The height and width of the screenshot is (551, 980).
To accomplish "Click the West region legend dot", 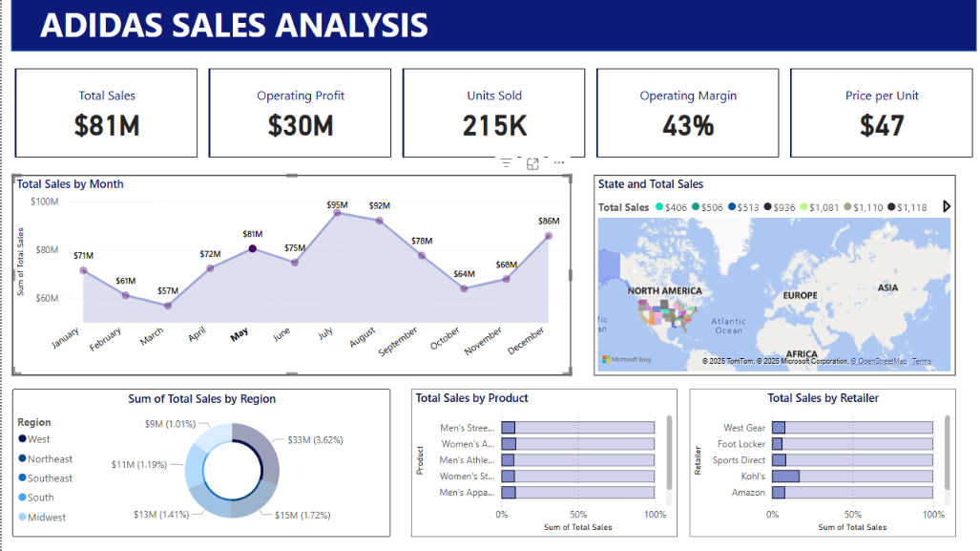I will point(23,439).
